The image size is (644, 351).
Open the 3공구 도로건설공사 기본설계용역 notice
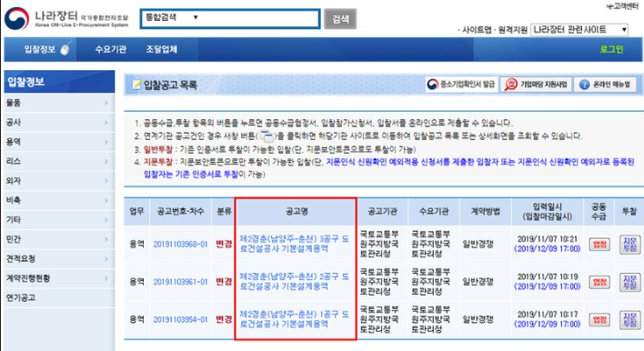coord(294,244)
